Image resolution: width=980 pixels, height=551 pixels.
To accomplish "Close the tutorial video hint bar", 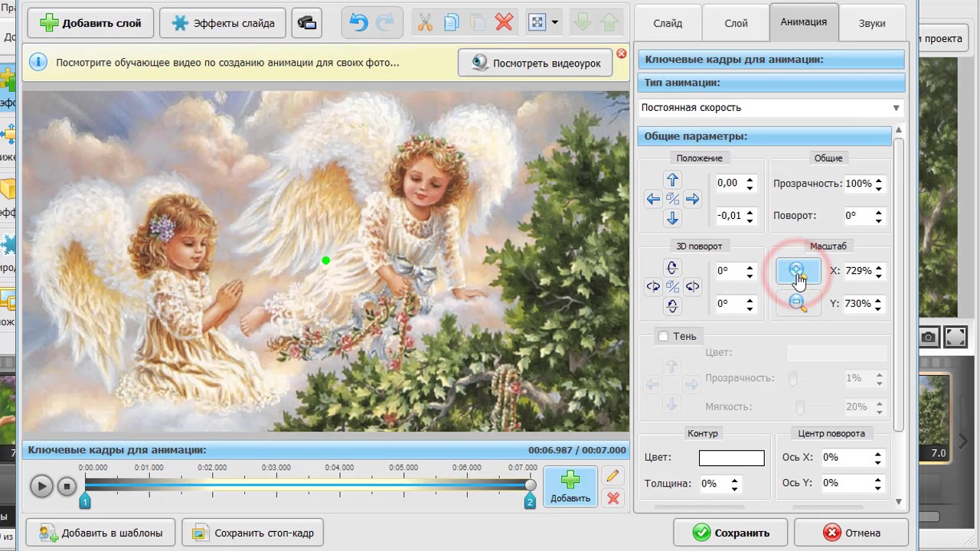I will (621, 54).
